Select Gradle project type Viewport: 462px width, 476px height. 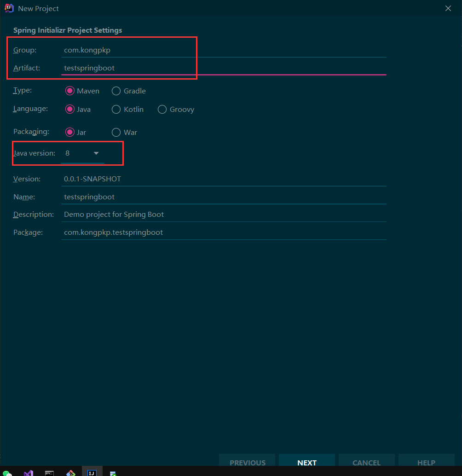(x=129, y=91)
